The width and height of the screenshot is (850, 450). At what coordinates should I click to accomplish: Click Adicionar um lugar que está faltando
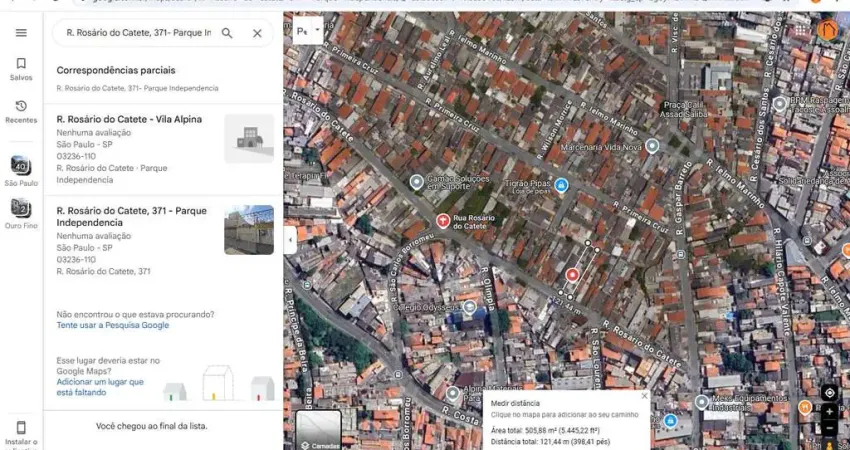[x=100, y=387]
